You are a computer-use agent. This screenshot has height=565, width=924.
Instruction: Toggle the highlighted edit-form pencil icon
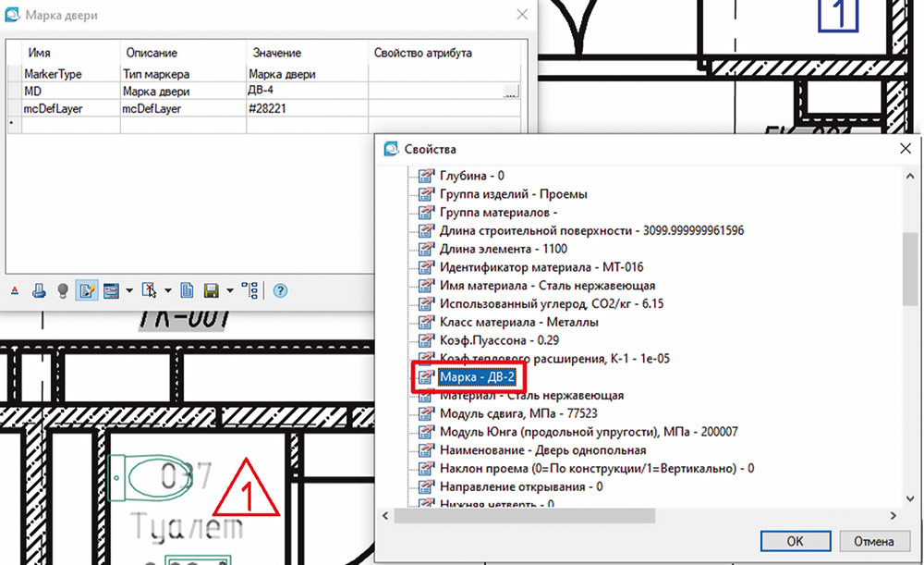click(87, 290)
